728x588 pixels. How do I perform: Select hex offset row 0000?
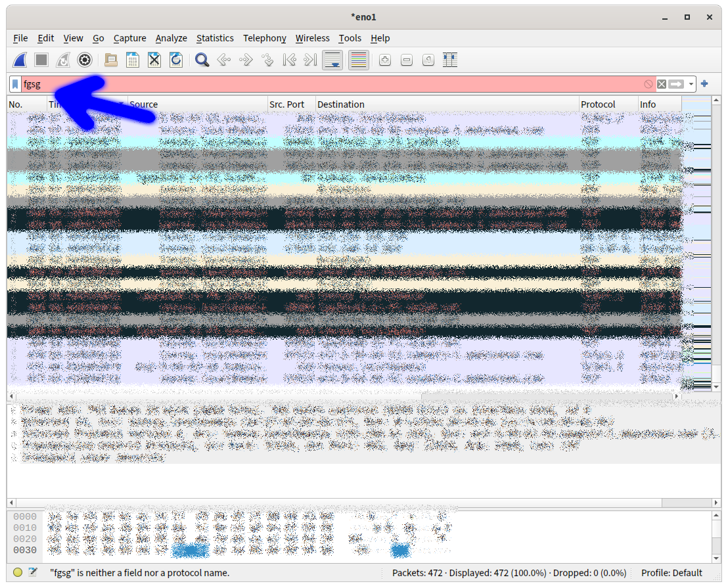pos(24,516)
